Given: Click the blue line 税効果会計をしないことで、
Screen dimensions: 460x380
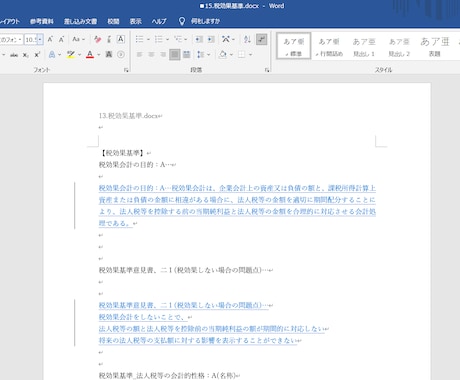Looking at the screenshot, I should 143,317.
